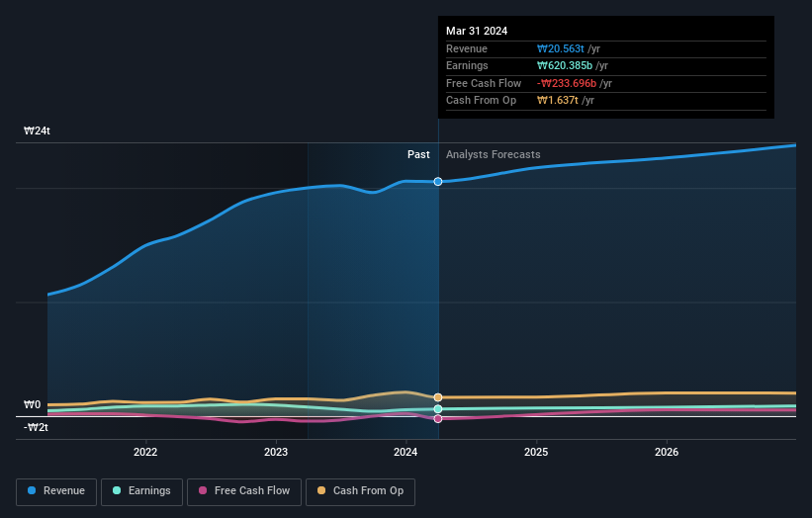Click the -₩233.696b free cash flow value
Screen dimensions: 812x518
point(567,83)
